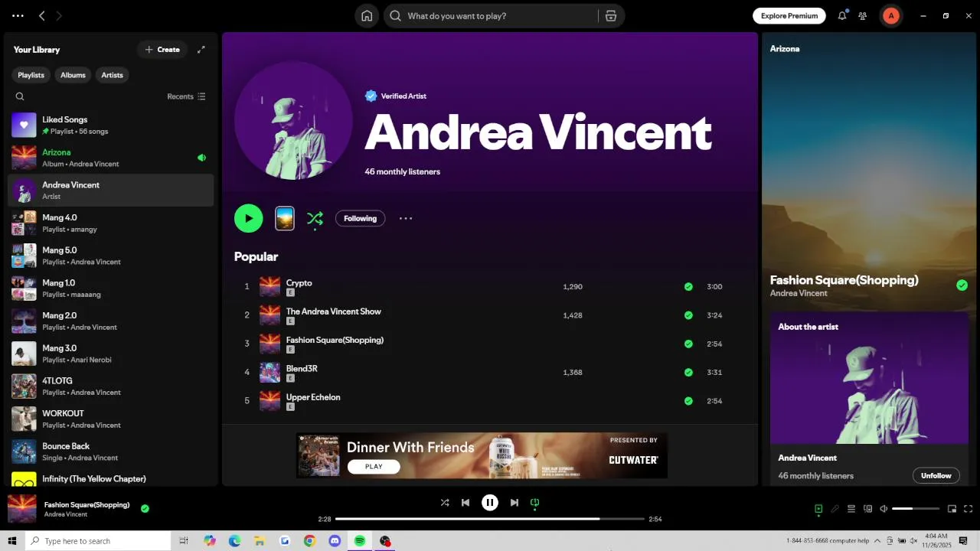
Task: Filter library by Artists
Action: (112, 75)
